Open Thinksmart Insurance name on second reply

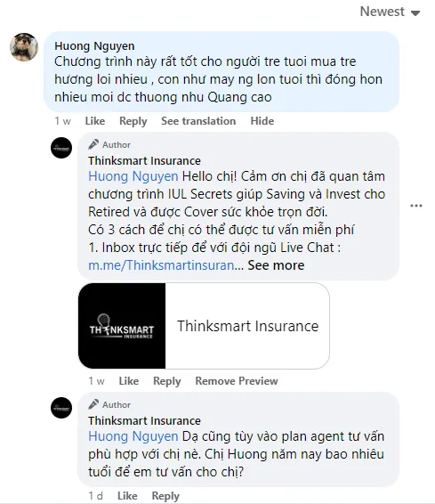[x=144, y=420]
